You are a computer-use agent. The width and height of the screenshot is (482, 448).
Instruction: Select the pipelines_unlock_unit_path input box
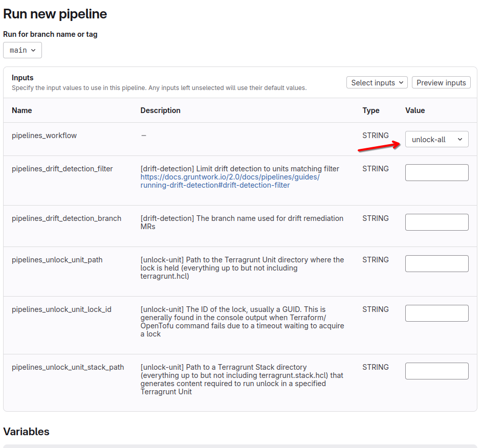(436, 264)
